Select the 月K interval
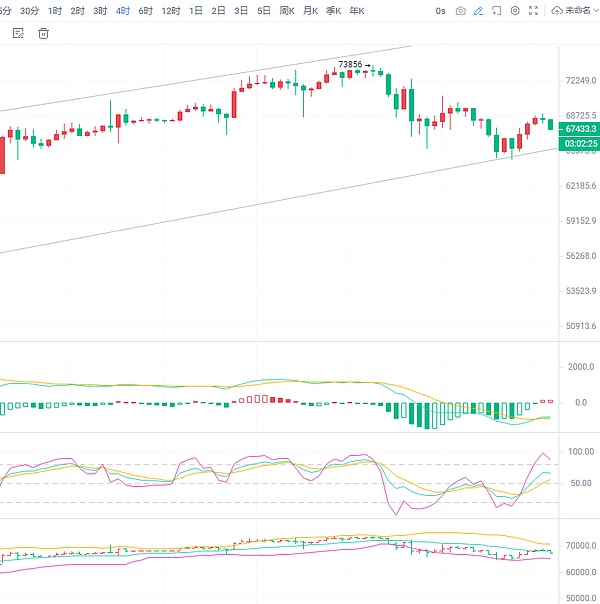This screenshot has width=600, height=604. point(310,11)
